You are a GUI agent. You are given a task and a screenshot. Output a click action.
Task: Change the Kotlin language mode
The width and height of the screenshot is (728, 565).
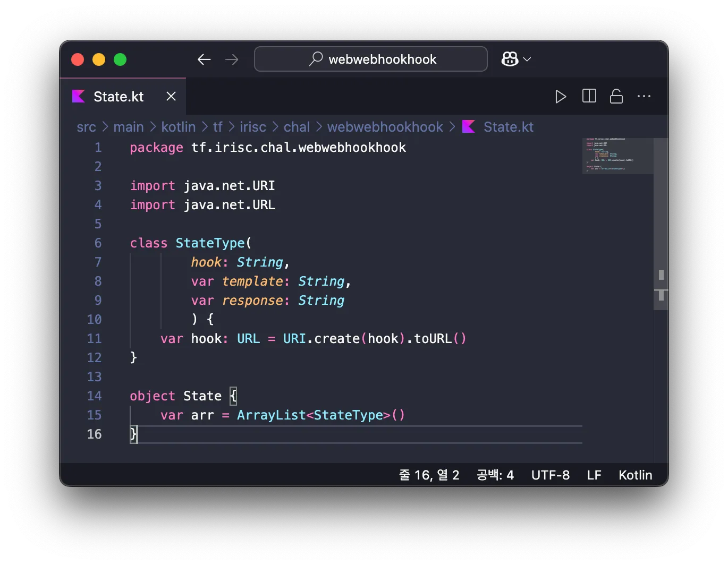pyautogui.click(x=635, y=475)
